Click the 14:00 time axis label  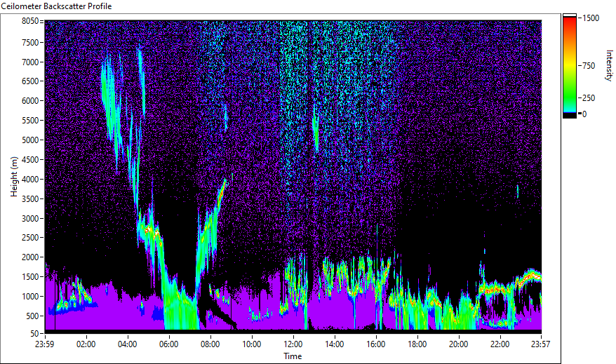coord(335,344)
